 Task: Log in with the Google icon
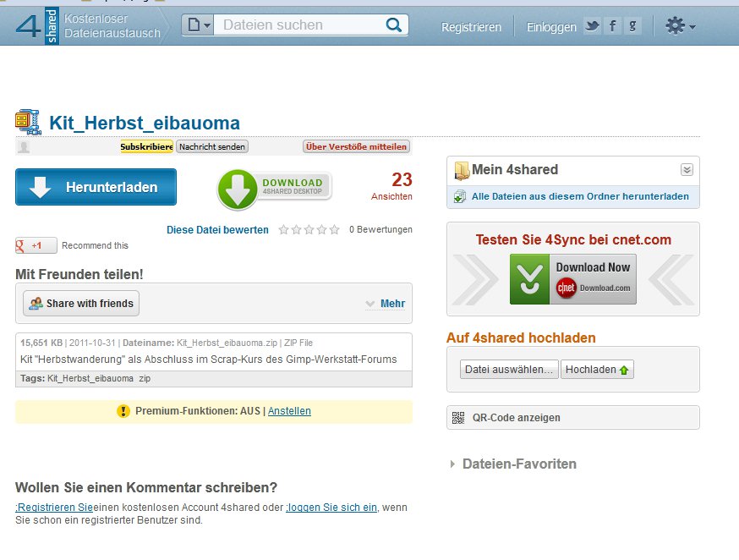(x=632, y=25)
